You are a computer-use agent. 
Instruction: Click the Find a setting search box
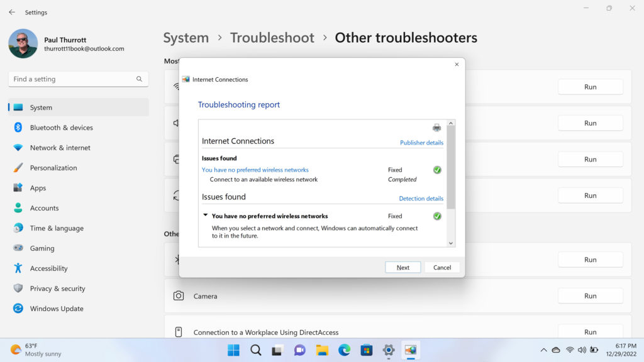click(72, 79)
